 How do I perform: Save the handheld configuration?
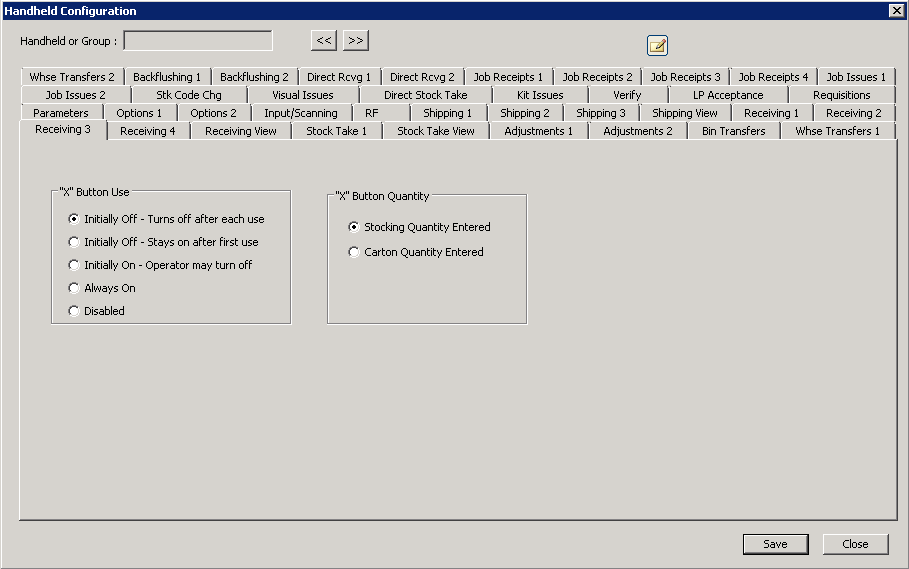click(x=775, y=544)
